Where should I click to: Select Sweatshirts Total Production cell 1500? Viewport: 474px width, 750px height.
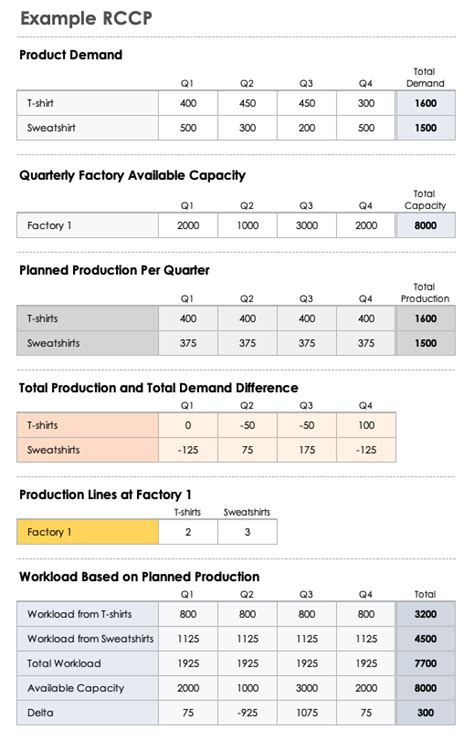[x=426, y=343]
